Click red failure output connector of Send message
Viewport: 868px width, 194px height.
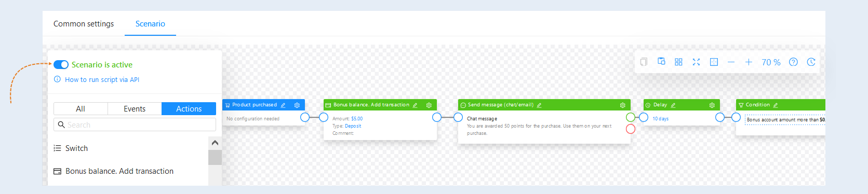631,129
